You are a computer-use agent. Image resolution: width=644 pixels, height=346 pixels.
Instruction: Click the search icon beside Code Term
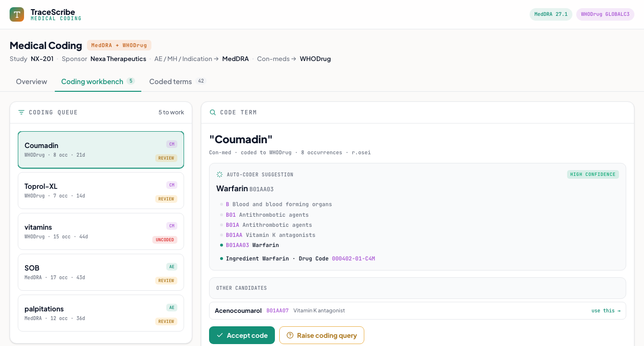(x=213, y=112)
